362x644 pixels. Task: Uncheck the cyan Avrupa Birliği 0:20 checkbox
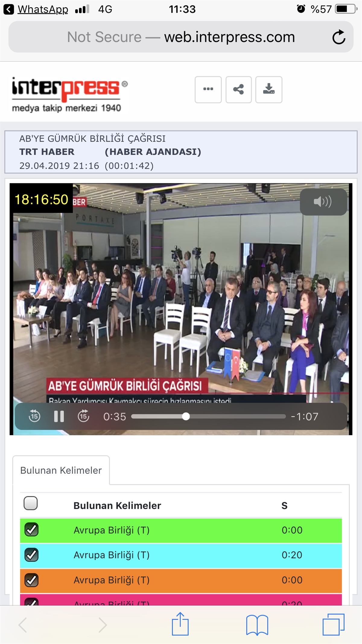pos(31,555)
